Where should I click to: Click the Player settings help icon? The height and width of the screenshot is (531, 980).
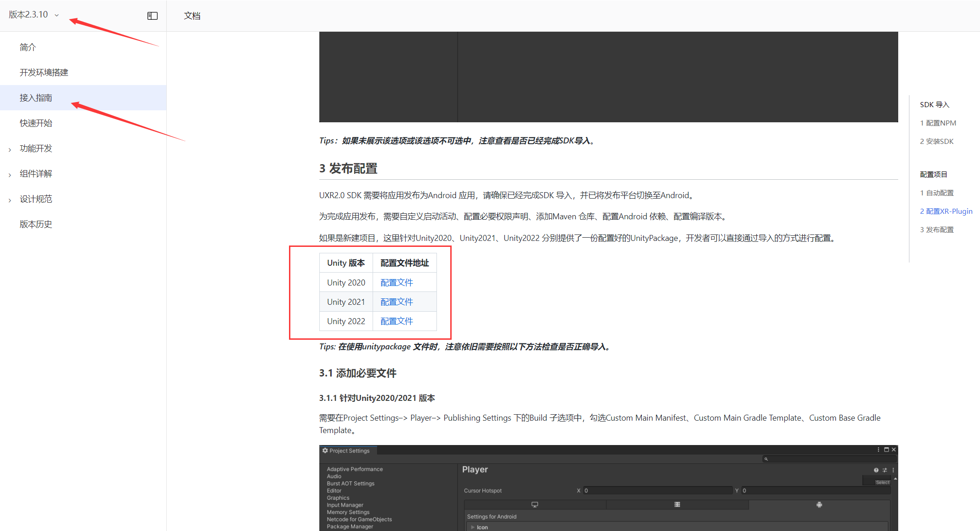pos(876,470)
